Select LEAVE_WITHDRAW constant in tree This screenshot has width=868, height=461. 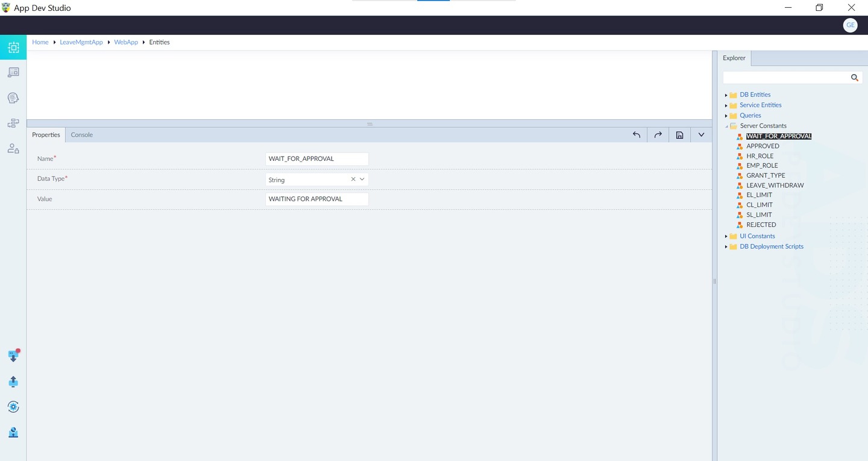tap(775, 186)
